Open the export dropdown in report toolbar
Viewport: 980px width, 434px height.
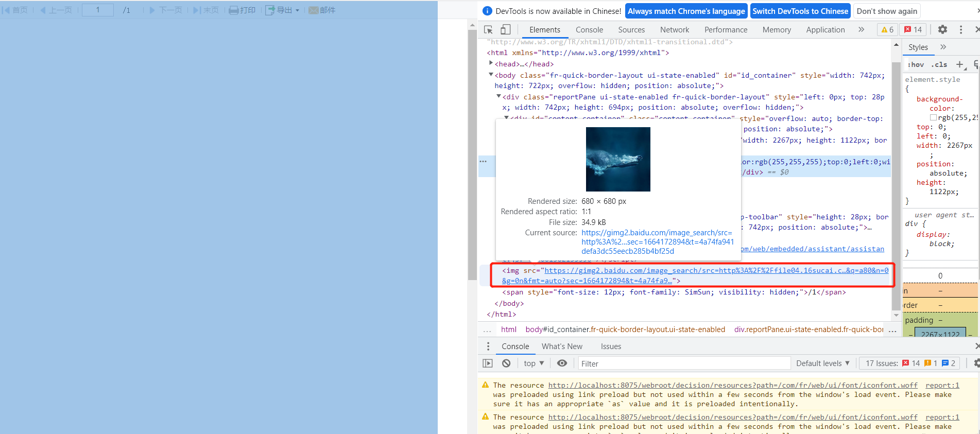[x=282, y=10]
